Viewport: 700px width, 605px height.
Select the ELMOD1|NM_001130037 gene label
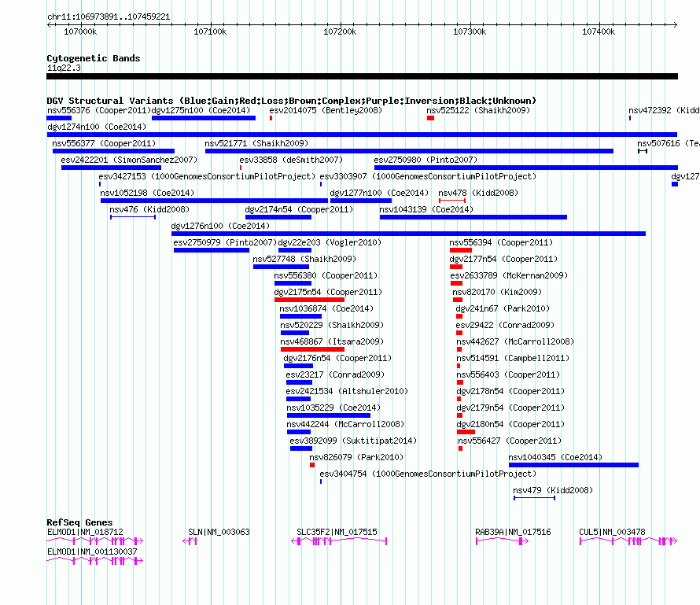92,552
